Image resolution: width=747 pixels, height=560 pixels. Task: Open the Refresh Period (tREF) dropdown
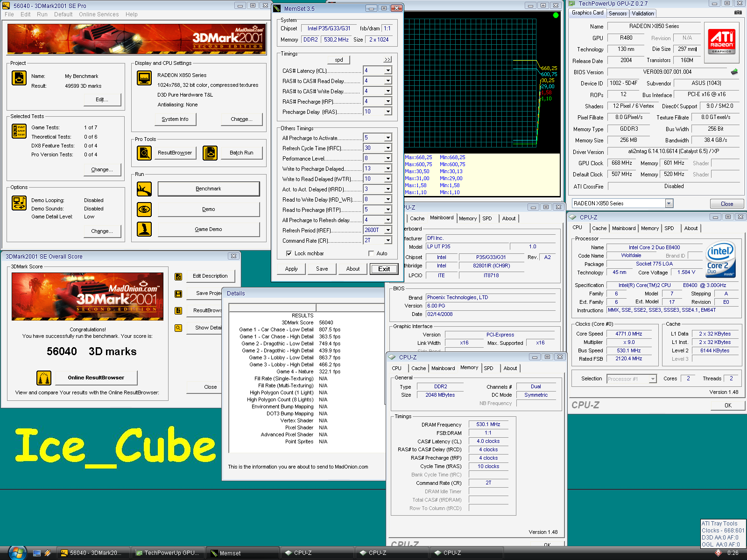388,230
